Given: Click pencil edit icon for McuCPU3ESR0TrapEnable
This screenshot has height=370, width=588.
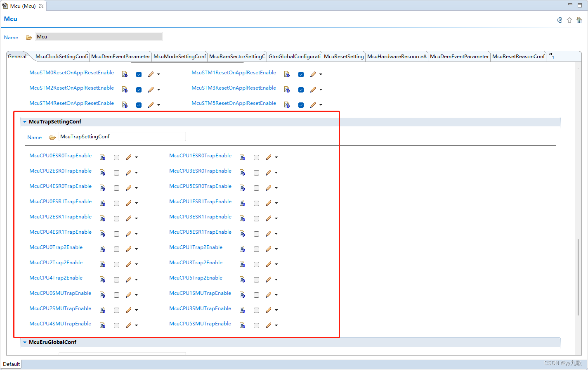Looking at the screenshot, I should coord(269,173).
